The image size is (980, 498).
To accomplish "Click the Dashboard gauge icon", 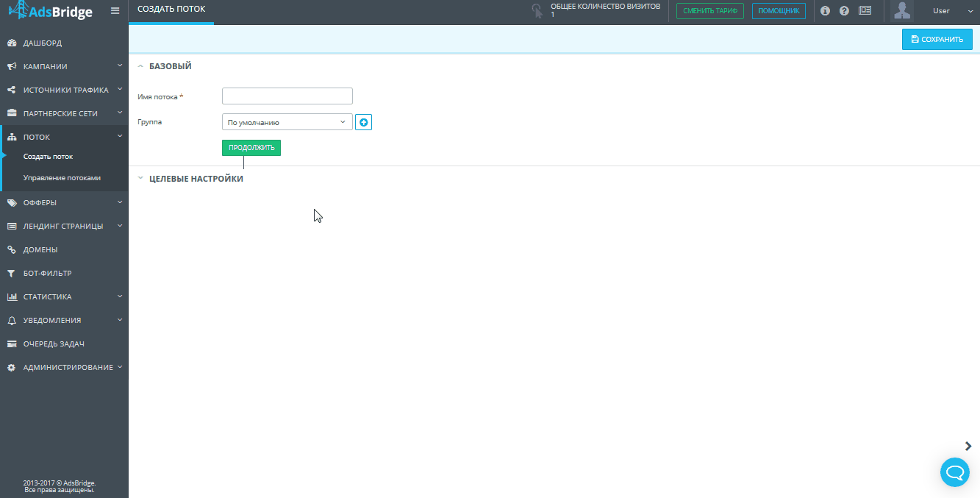I will 12,43.
